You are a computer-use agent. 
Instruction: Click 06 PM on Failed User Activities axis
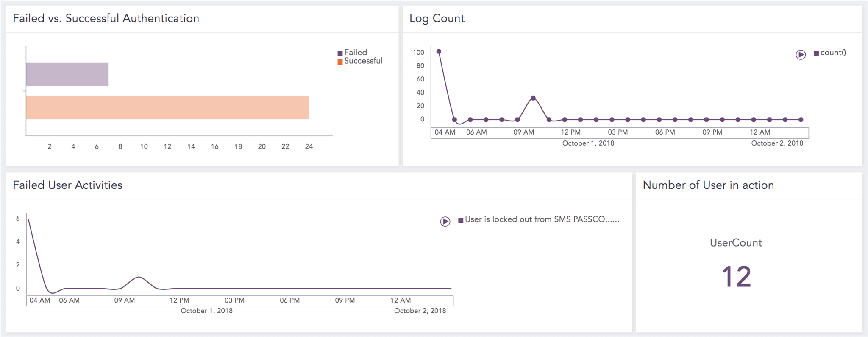[x=289, y=300]
